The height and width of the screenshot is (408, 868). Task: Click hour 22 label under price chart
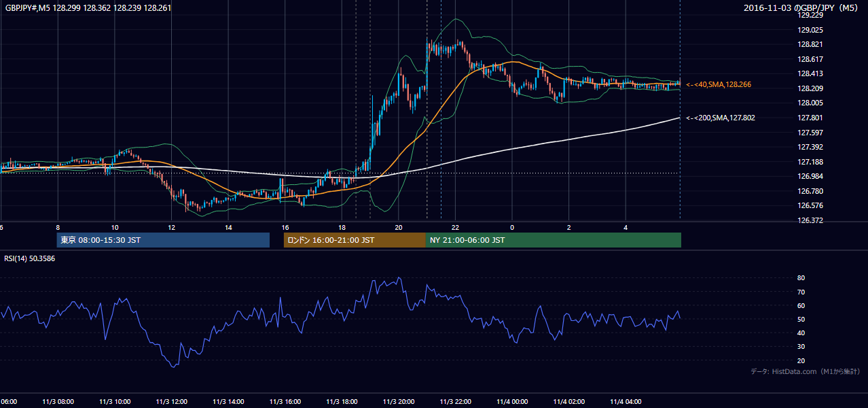click(455, 227)
